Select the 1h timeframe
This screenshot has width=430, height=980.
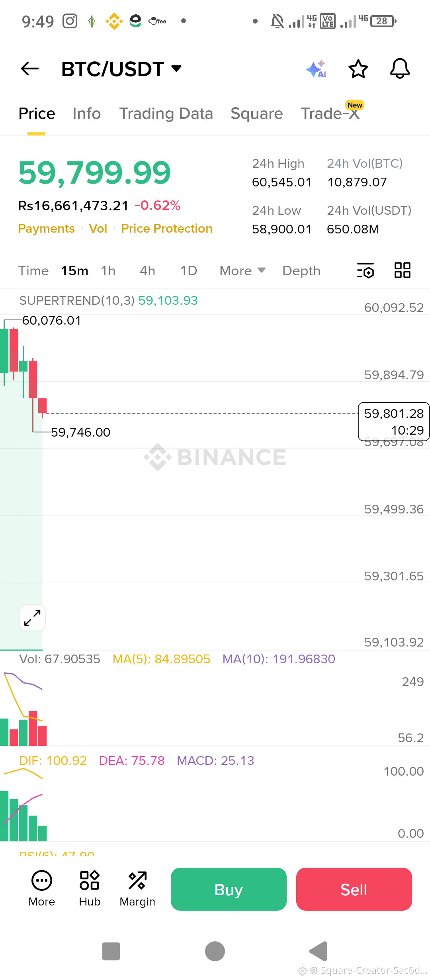click(108, 271)
